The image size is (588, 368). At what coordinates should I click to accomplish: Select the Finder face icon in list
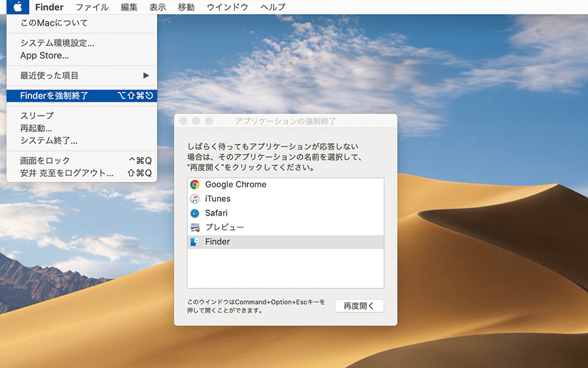click(x=195, y=242)
